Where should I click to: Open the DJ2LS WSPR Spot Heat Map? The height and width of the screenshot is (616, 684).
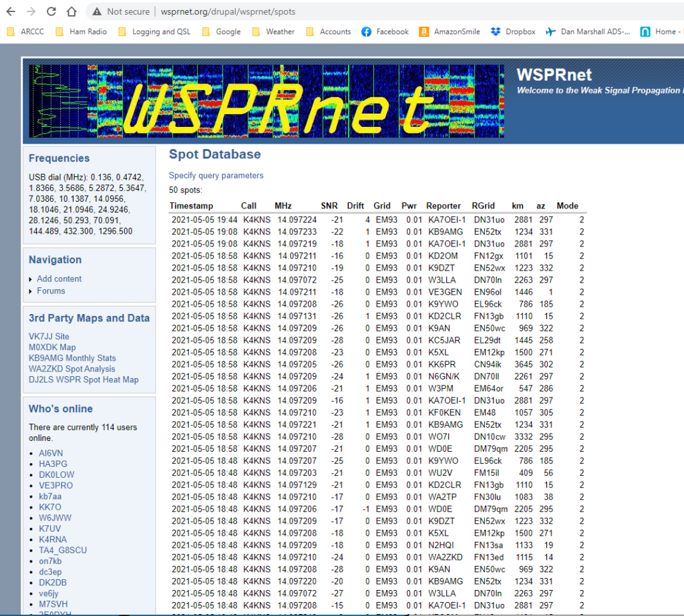[x=83, y=379]
